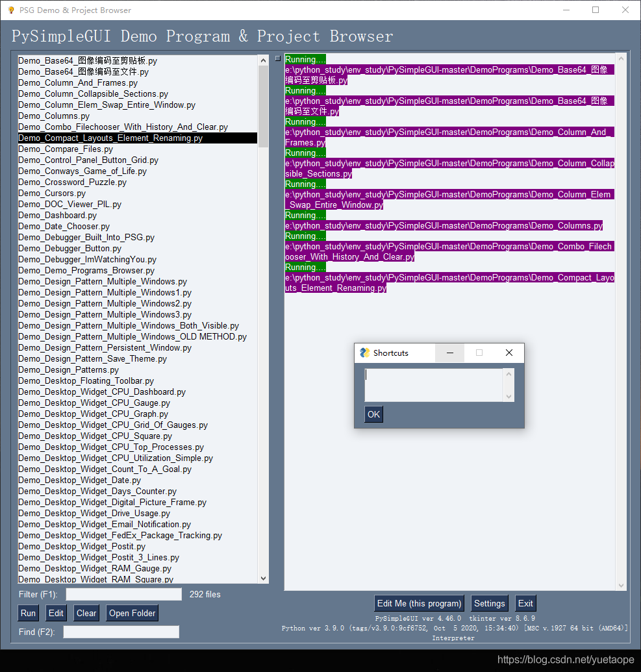Select Demo_Base64_图像编码至文件.py
641x672 pixels.
click(x=137, y=72)
